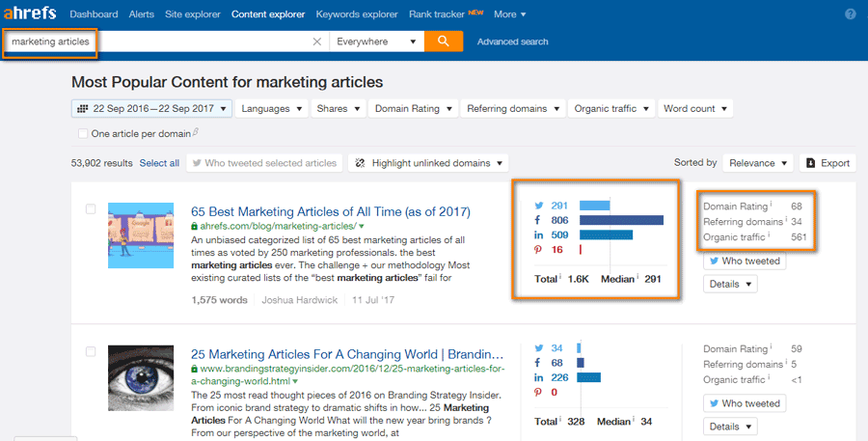Image resolution: width=868 pixels, height=441 pixels.
Task: Click Export button
Action: click(x=827, y=163)
